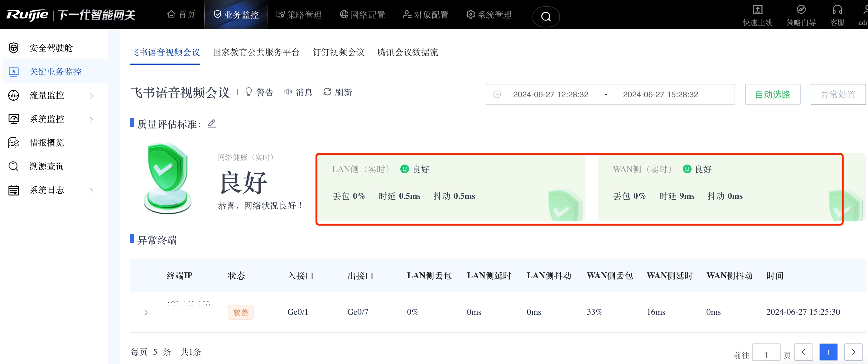Open 网络配置 top menu

(362, 14)
